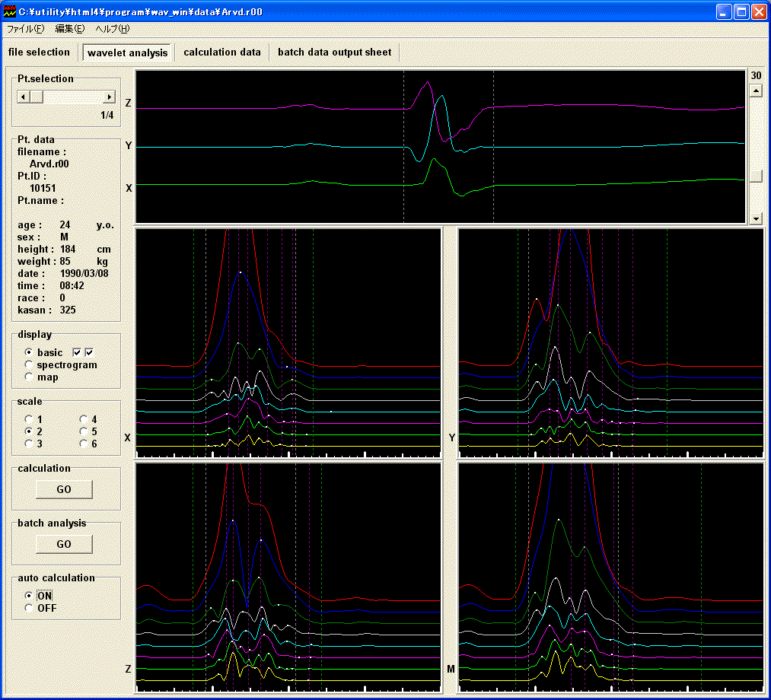Click the right arrow of the Pt.selection scrollbar
This screenshot has width=771, height=700.
click(x=109, y=97)
